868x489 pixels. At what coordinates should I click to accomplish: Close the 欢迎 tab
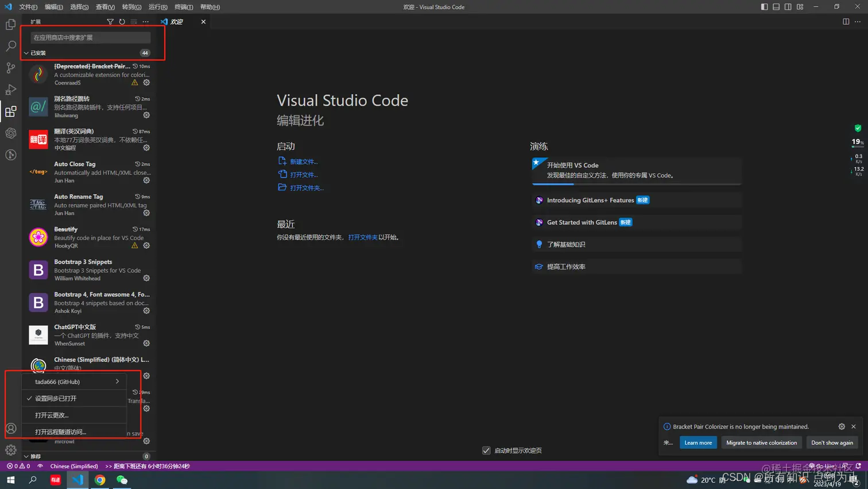203,22
